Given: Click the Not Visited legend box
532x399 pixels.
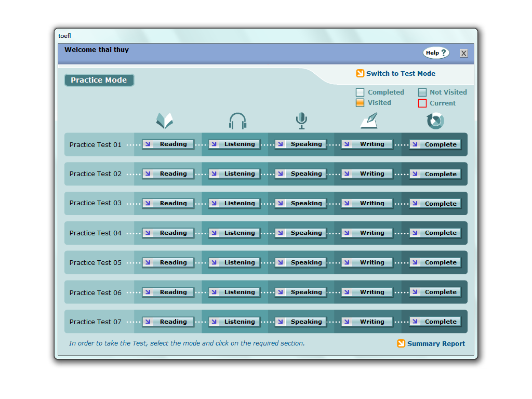Looking at the screenshot, I should (x=422, y=92).
